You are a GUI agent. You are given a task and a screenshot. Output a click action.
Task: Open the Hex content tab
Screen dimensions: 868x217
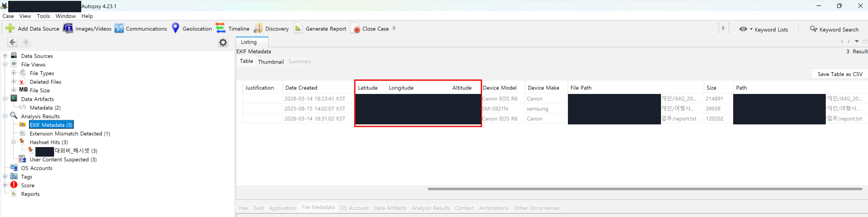244,208
